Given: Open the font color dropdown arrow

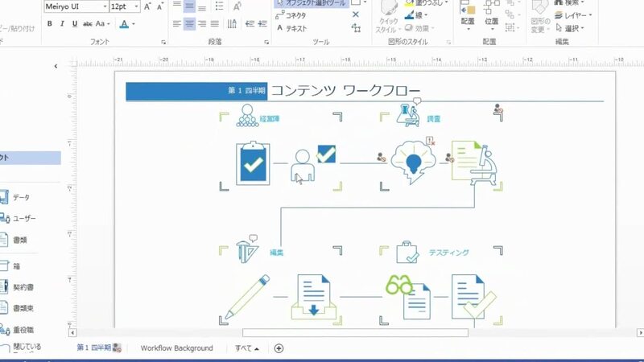Looking at the screenshot, I should pyautogui.click(x=133, y=24).
